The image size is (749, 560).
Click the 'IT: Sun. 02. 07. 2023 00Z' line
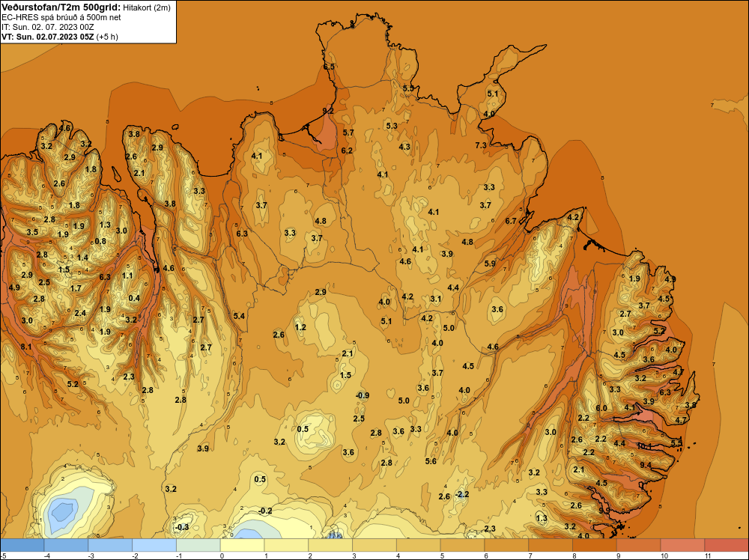pos(48,27)
